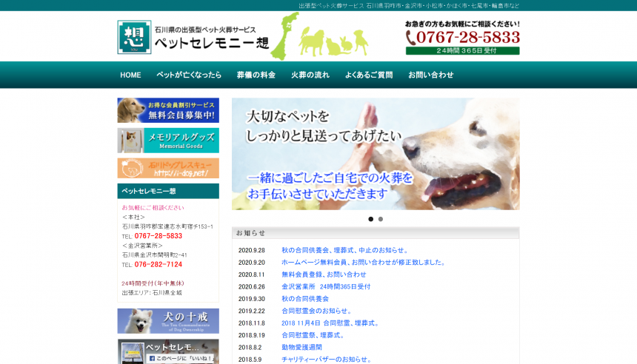The height and width of the screenshot is (364, 637).
Task: Select the second slideshow dot
Action: click(x=381, y=219)
